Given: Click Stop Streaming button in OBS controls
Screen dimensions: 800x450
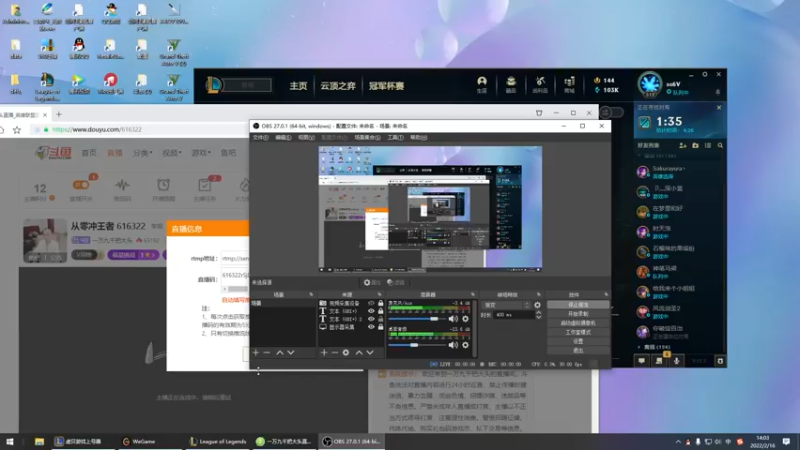Looking at the screenshot, I should click(x=578, y=305).
